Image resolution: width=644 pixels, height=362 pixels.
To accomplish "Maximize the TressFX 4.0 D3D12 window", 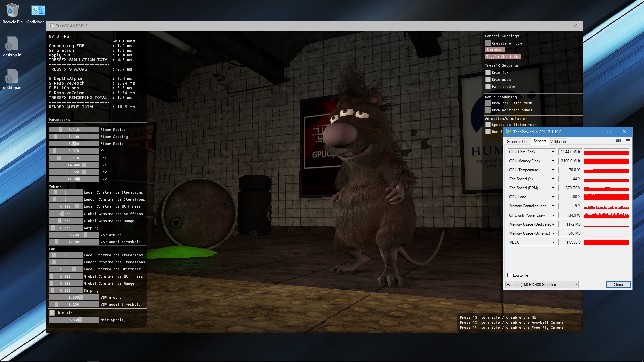I will (560, 26).
